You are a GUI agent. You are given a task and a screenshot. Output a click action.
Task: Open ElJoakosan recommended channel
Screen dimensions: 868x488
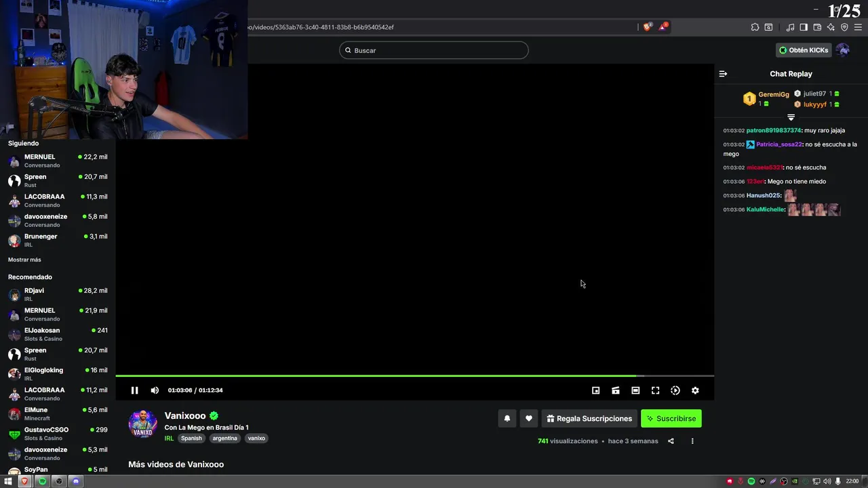coord(58,334)
